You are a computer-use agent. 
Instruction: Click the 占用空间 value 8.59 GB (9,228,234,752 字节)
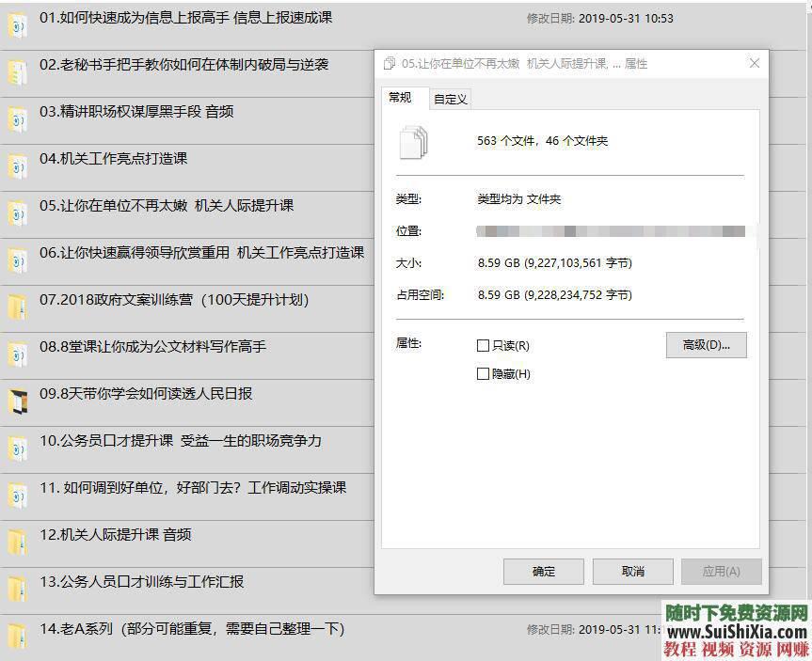point(554,295)
